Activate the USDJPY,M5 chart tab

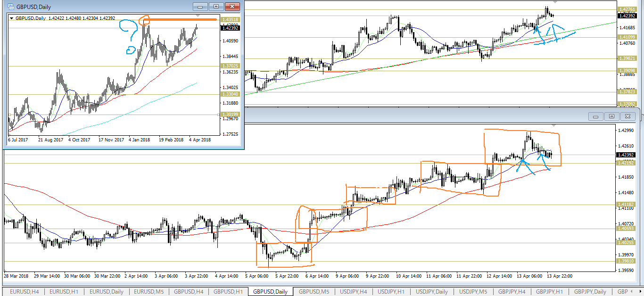pyautogui.click(x=473, y=292)
